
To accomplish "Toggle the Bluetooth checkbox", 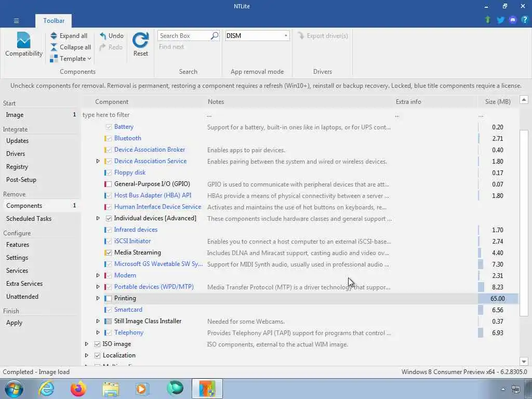I will click(x=109, y=138).
